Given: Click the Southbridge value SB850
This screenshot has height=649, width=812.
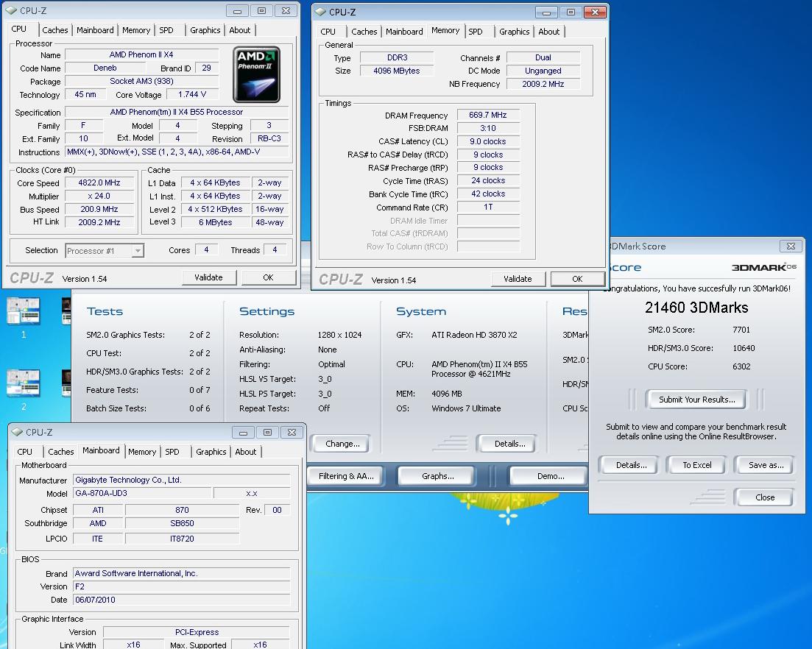Looking at the screenshot, I should pos(183,523).
